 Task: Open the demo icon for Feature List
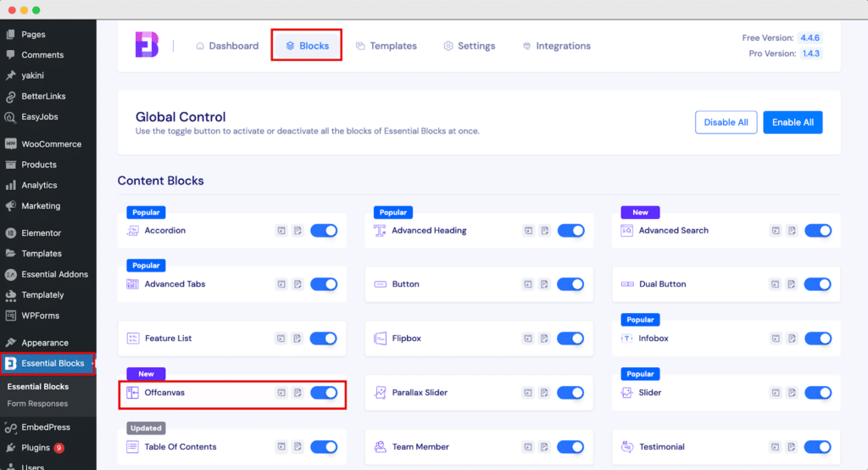tap(281, 339)
